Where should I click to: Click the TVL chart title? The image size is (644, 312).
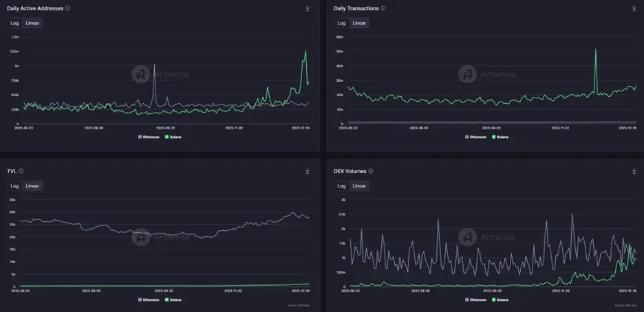click(12, 171)
